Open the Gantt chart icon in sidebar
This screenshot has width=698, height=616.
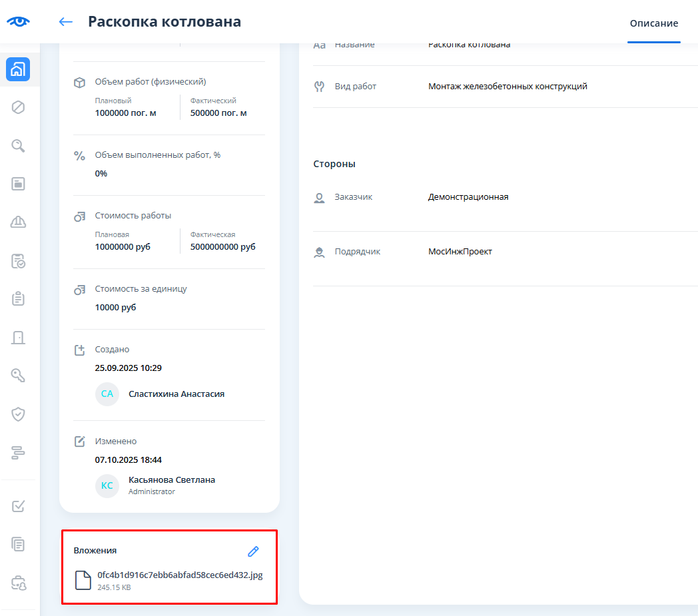[18, 453]
